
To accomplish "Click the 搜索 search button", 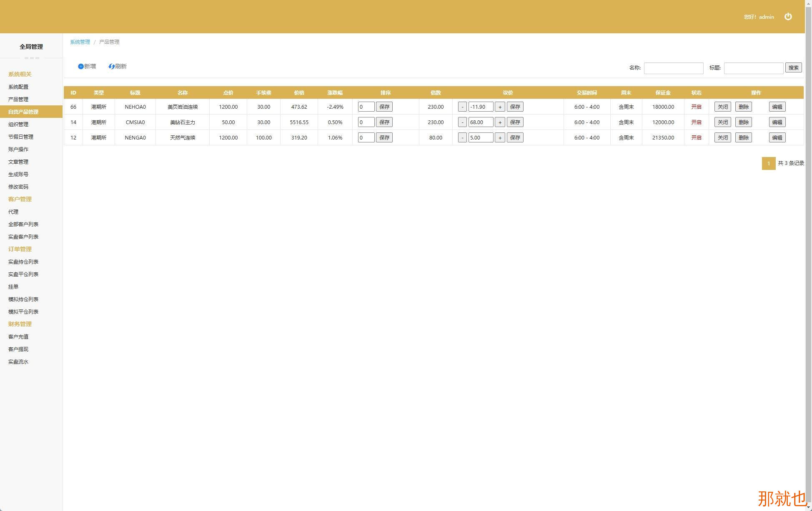I will click(793, 67).
